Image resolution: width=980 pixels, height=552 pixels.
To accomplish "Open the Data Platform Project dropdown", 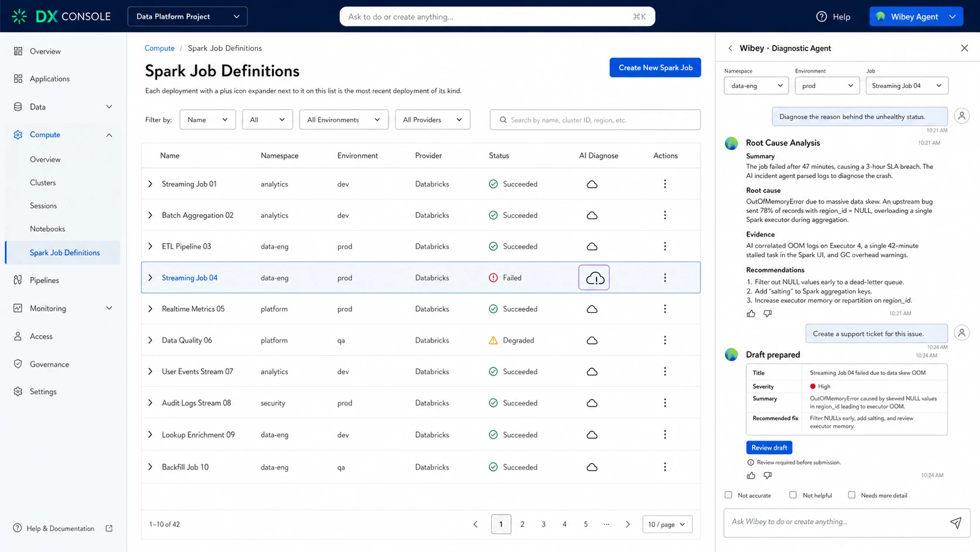I will (188, 16).
